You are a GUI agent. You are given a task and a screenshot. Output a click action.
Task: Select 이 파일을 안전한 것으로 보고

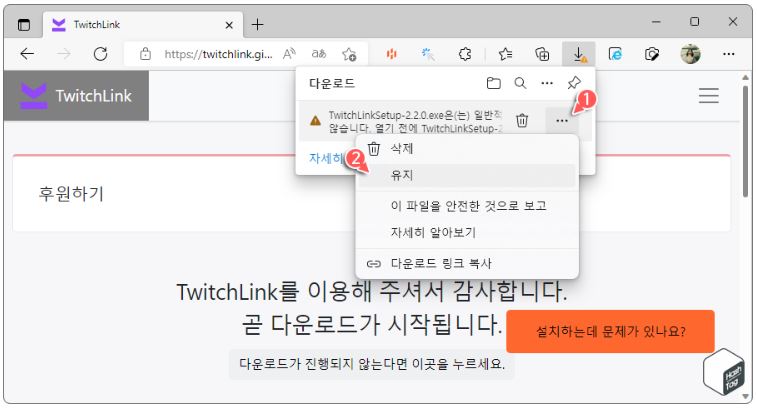(467, 206)
